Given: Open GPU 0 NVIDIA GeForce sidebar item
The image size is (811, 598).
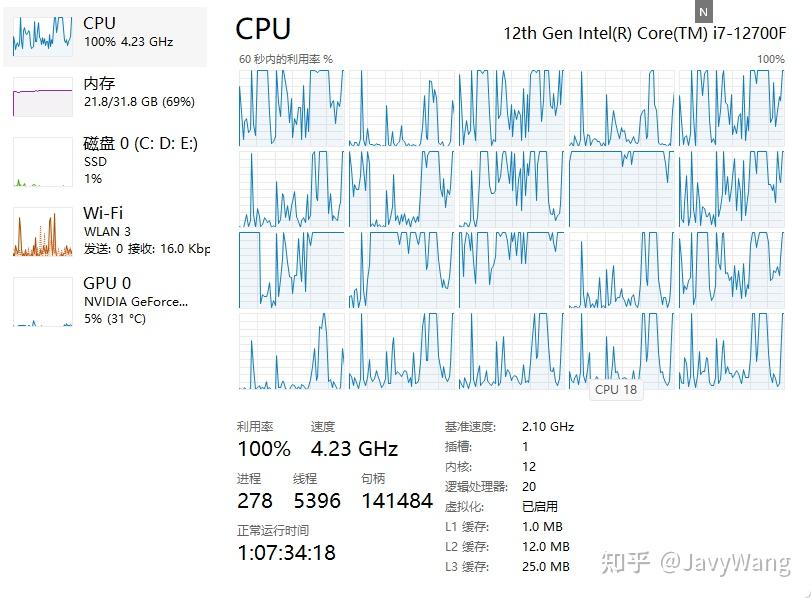Looking at the screenshot, I should pyautogui.click(x=105, y=302).
